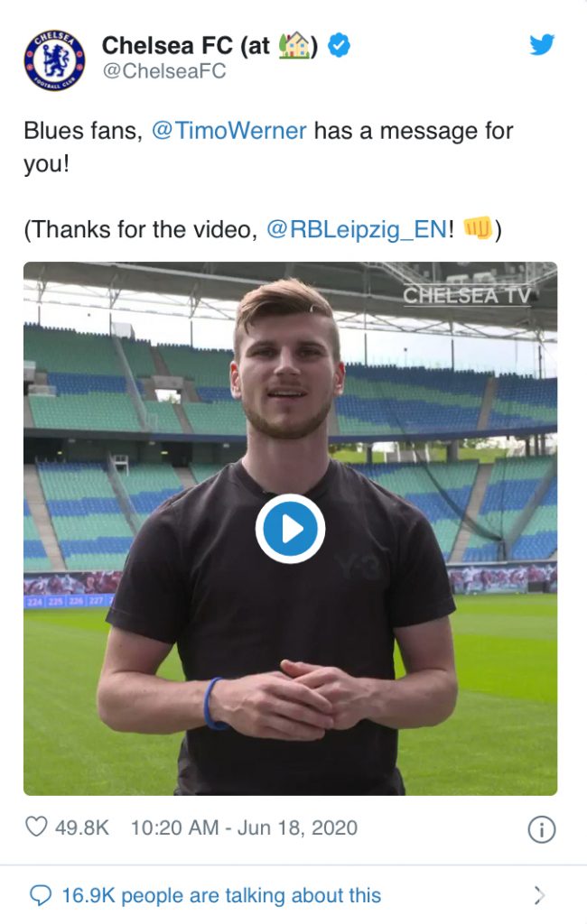
Task: Open the 10:20 AM - Jun 18, 2020 timestamp
Action: [x=244, y=827]
